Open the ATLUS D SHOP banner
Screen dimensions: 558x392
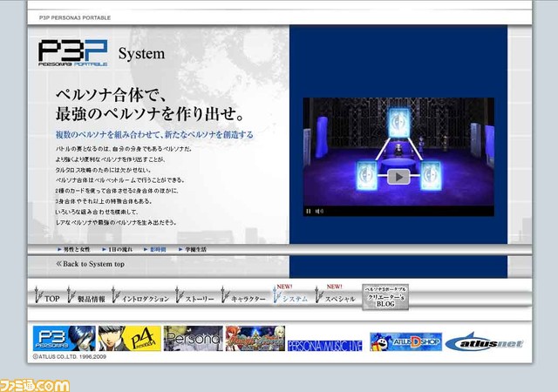[405, 341]
